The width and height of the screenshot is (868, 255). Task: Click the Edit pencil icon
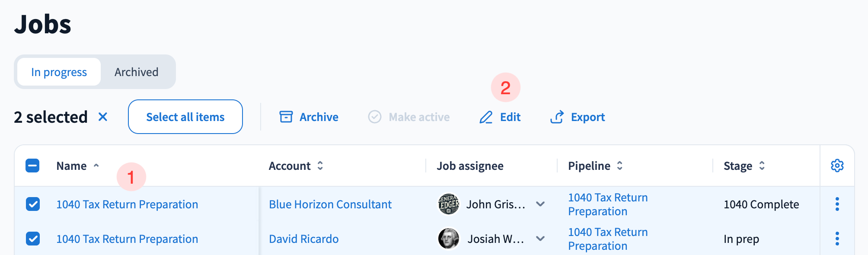(486, 117)
